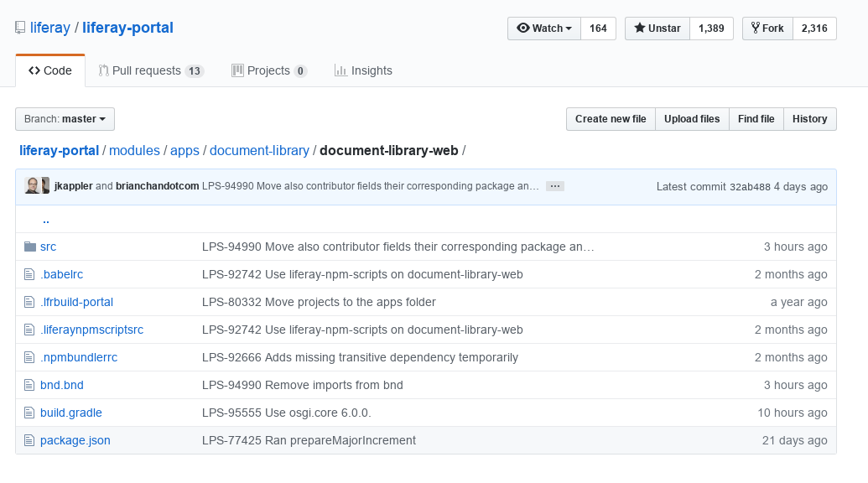Click the file icon beside bnd.bnd

[30, 385]
